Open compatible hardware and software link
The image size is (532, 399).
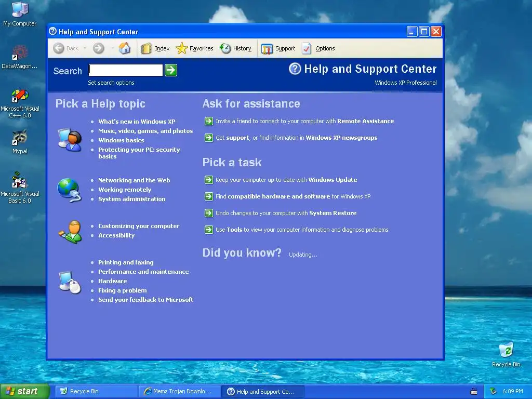click(293, 196)
